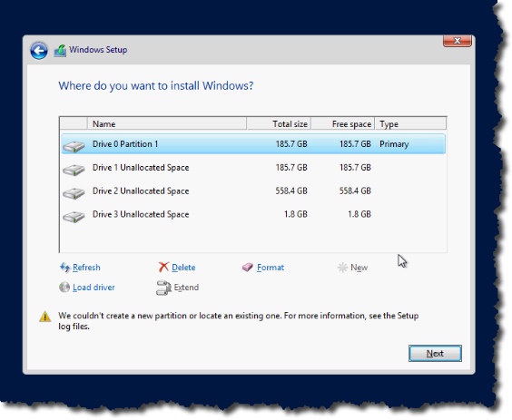Refresh the drive list
512x420 pixels.
pyautogui.click(x=86, y=268)
